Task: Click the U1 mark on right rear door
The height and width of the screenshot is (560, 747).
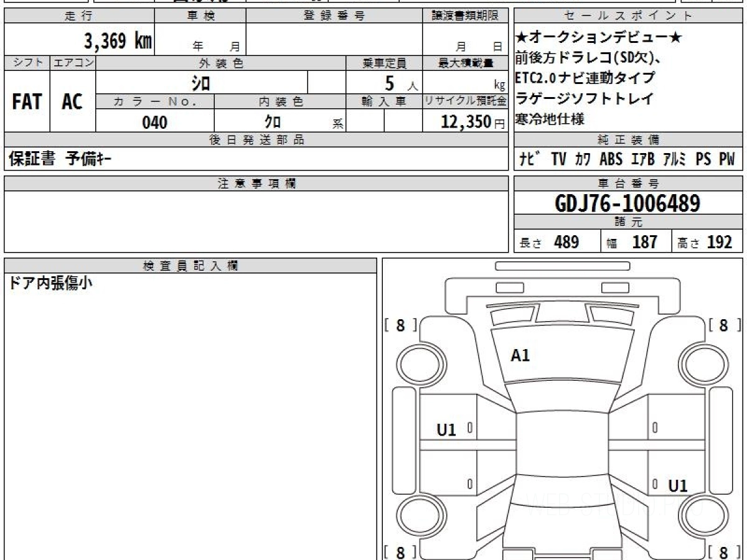Action: click(677, 486)
